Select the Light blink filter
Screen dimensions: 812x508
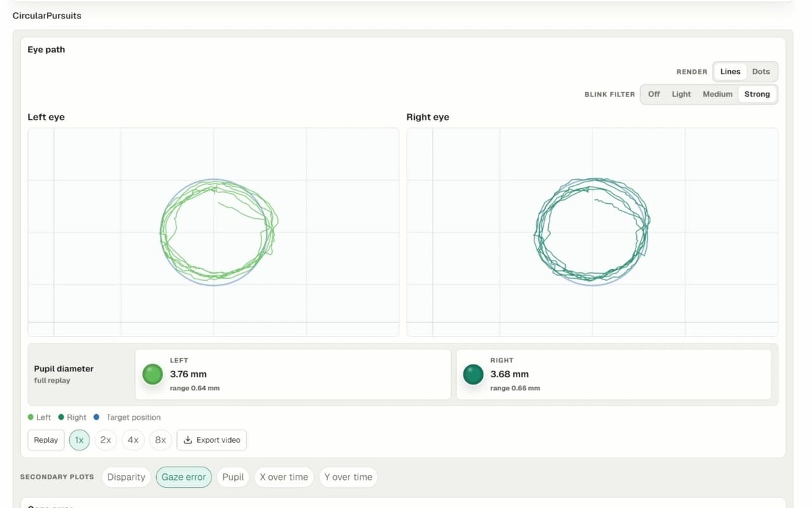click(x=681, y=94)
